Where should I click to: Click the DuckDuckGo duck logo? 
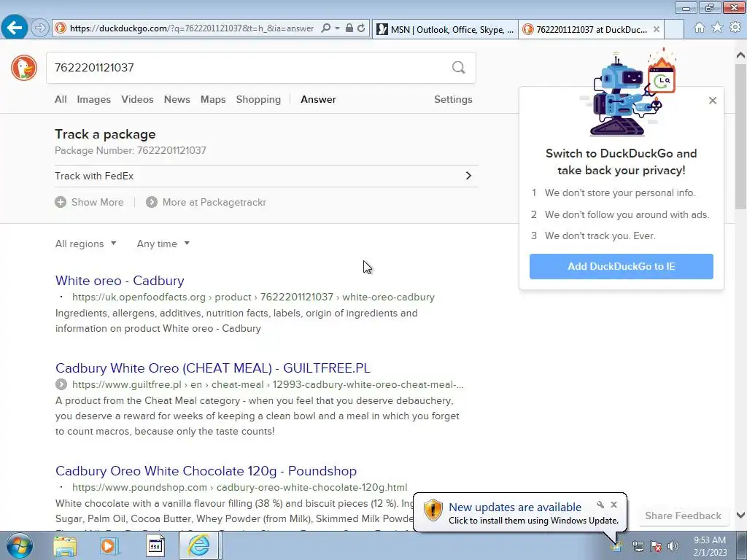coord(24,68)
